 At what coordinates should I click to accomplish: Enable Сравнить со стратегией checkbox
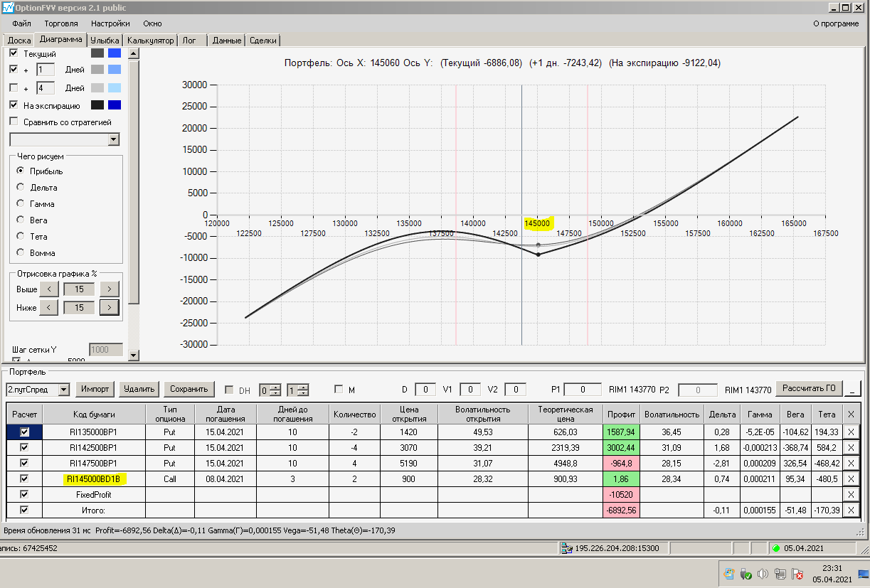14,122
